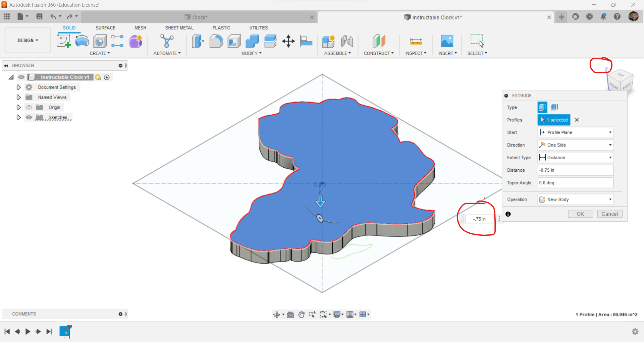Clear the Profiles selection with X
Image resolution: width=644 pixels, height=342 pixels.
click(x=577, y=120)
